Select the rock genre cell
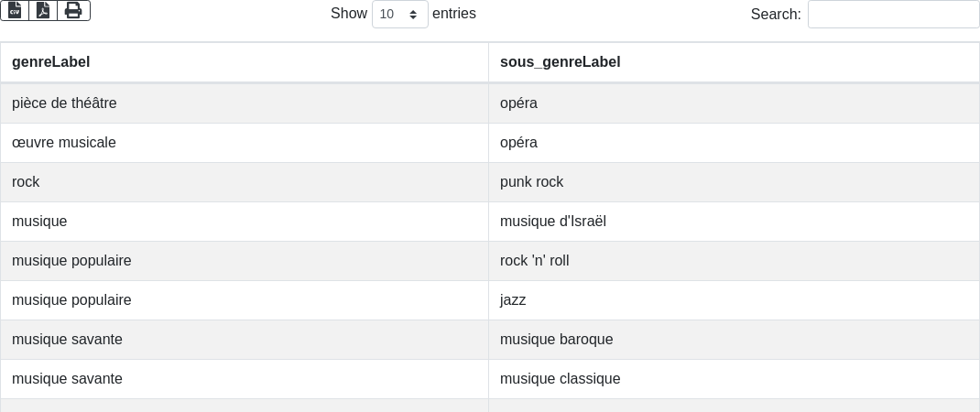This screenshot has width=980, height=412. pyautogui.click(x=245, y=182)
